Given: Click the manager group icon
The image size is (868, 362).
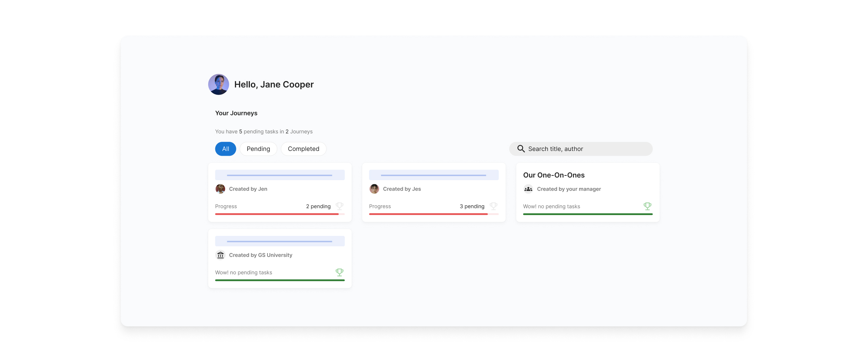Looking at the screenshot, I should 528,189.
